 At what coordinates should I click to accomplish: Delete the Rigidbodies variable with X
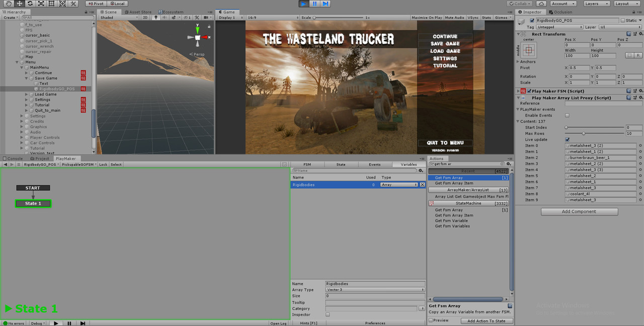point(423,185)
